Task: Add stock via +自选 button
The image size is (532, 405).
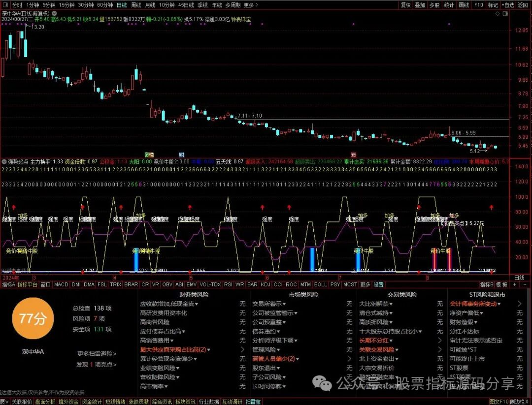Action: (508, 5)
